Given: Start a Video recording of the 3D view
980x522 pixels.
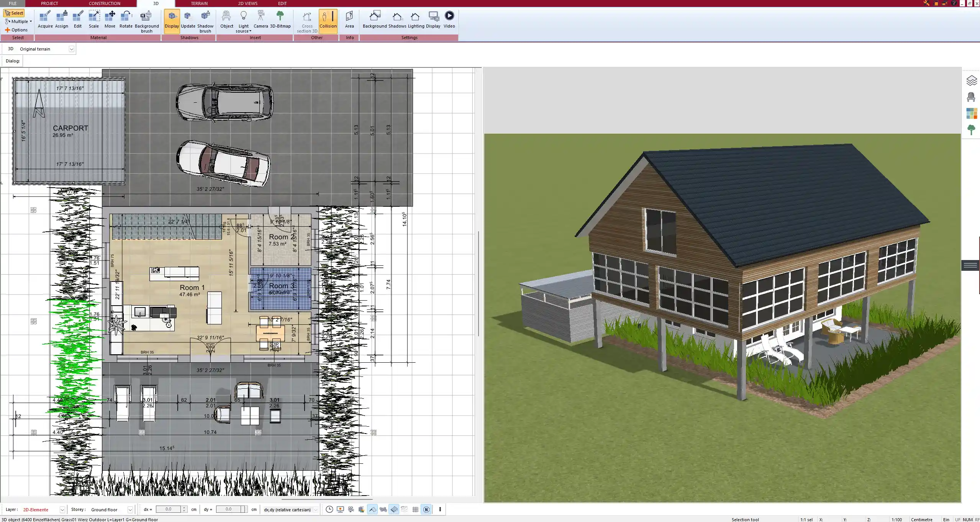Looking at the screenshot, I should pyautogui.click(x=449, y=19).
